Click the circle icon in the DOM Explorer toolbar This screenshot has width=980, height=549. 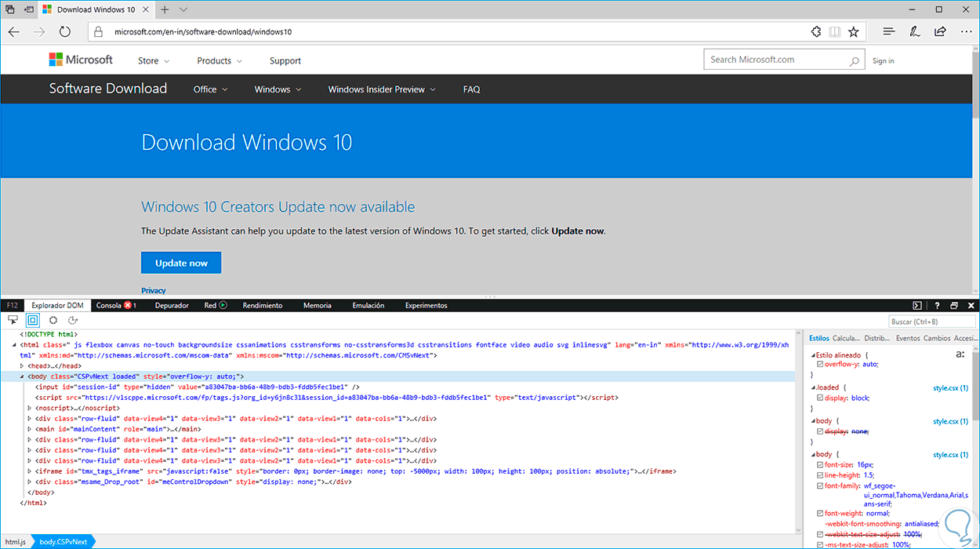[53, 320]
